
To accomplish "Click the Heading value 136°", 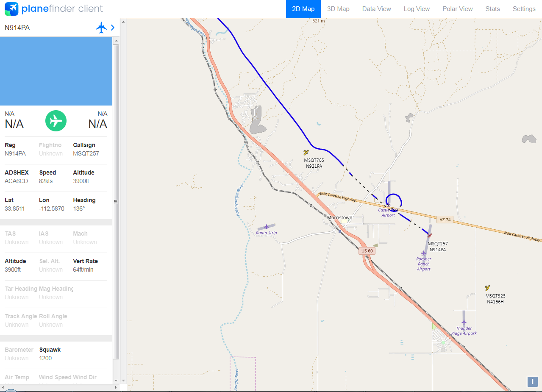I will pos(79,209).
